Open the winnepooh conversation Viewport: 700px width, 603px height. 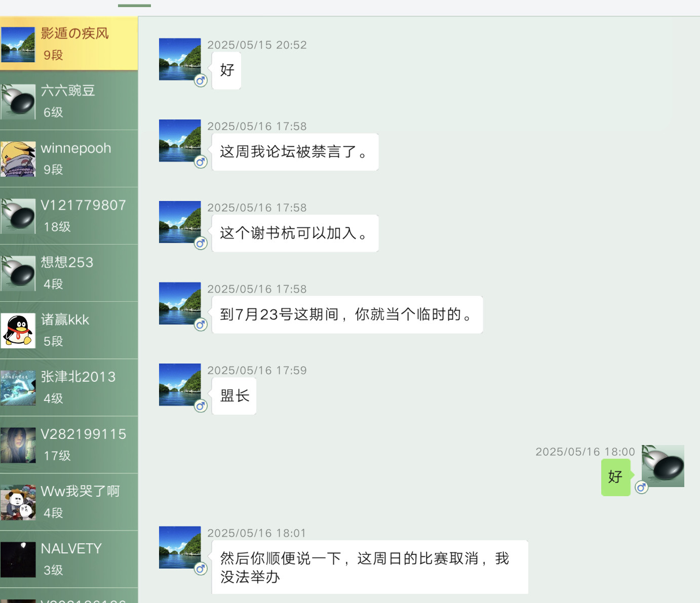[69, 158]
